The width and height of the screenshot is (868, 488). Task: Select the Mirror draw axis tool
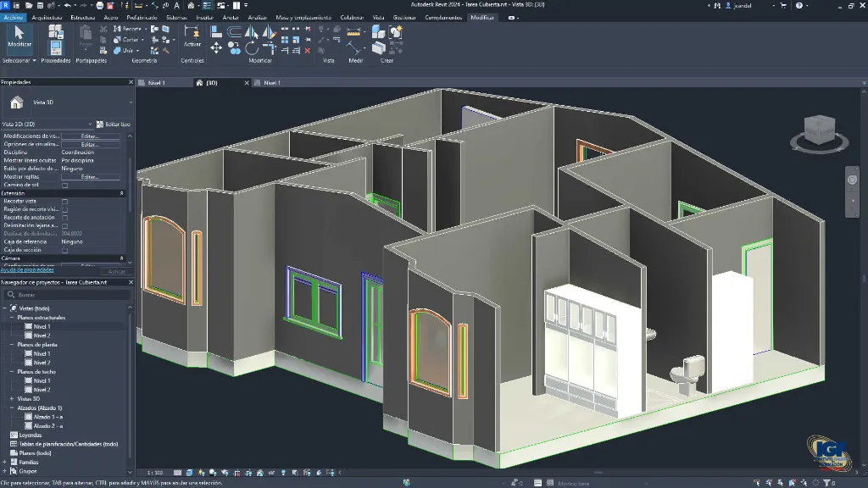click(x=269, y=32)
